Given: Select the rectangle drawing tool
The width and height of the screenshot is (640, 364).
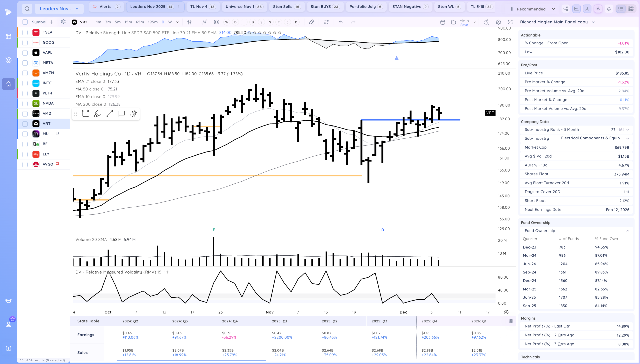Looking at the screenshot, I should (x=85, y=114).
